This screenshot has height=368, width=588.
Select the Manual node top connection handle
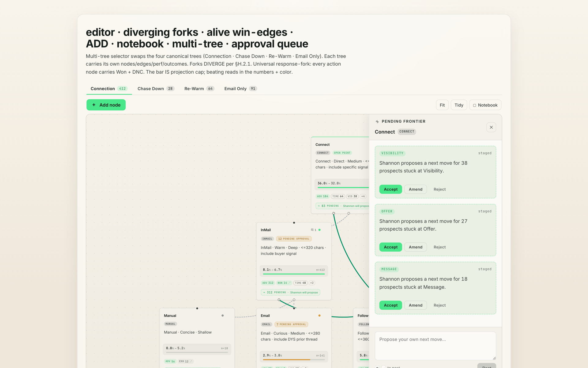coord(197,308)
